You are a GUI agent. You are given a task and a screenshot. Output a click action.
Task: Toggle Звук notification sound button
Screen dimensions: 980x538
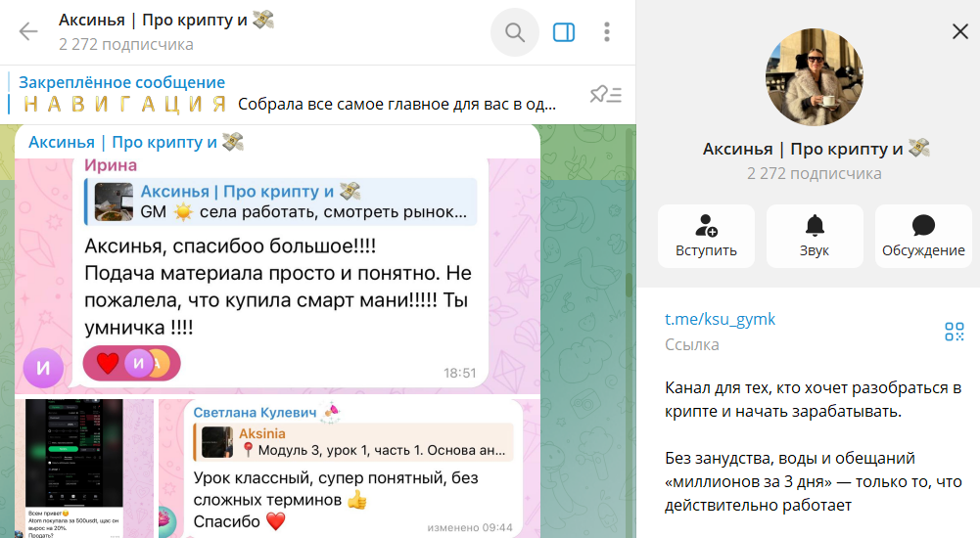tap(814, 236)
